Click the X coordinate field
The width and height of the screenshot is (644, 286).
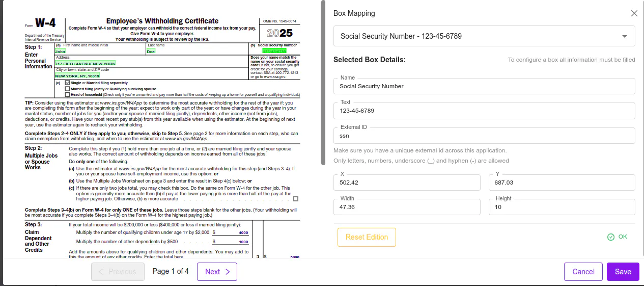pyautogui.click(x=407, y=183)
